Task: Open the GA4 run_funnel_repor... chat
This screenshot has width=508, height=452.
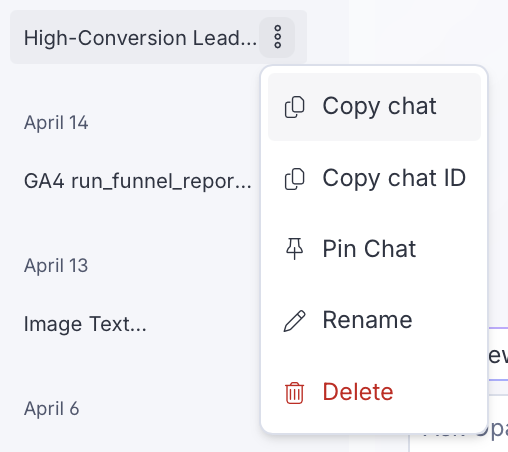Action: [x=138, y=182]
